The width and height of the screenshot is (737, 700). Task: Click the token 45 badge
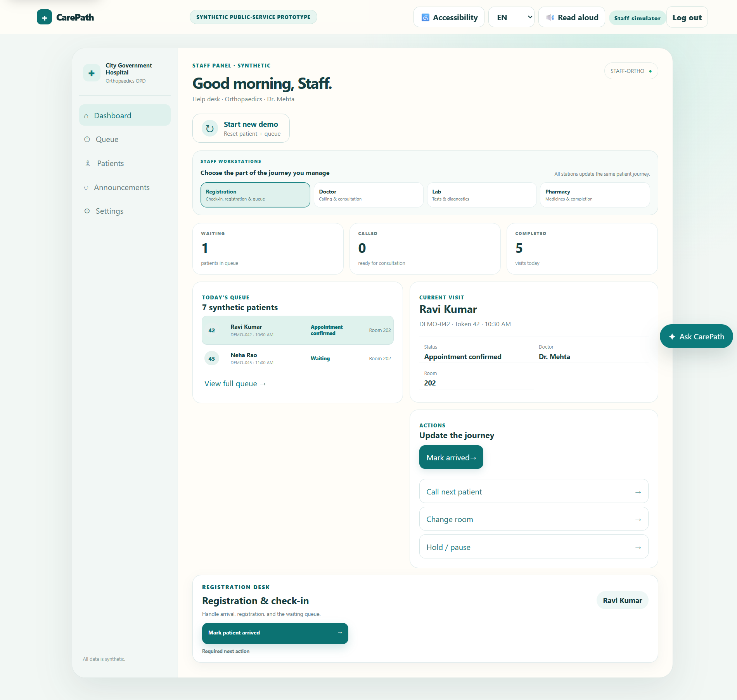[212, 359]
